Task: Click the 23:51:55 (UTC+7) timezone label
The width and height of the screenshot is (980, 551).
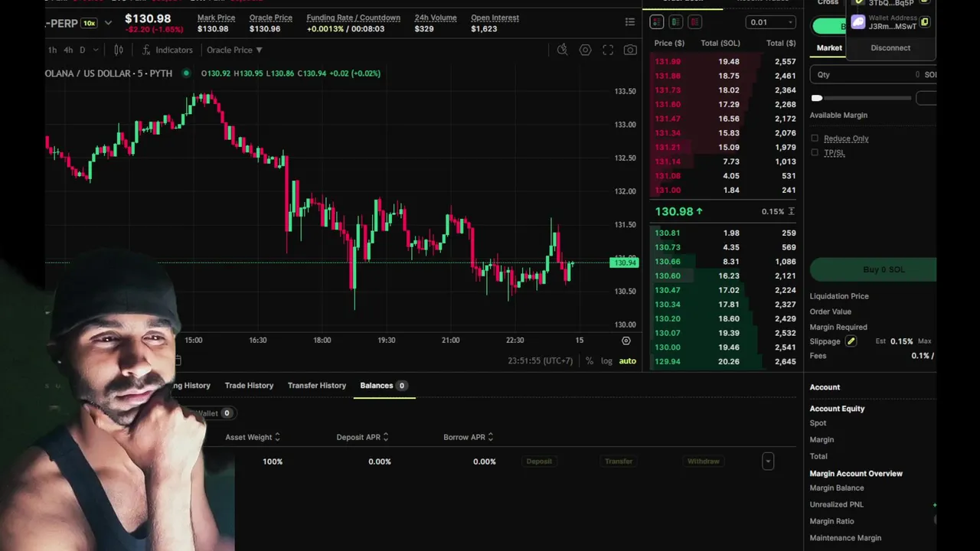Action: point(540,361)
